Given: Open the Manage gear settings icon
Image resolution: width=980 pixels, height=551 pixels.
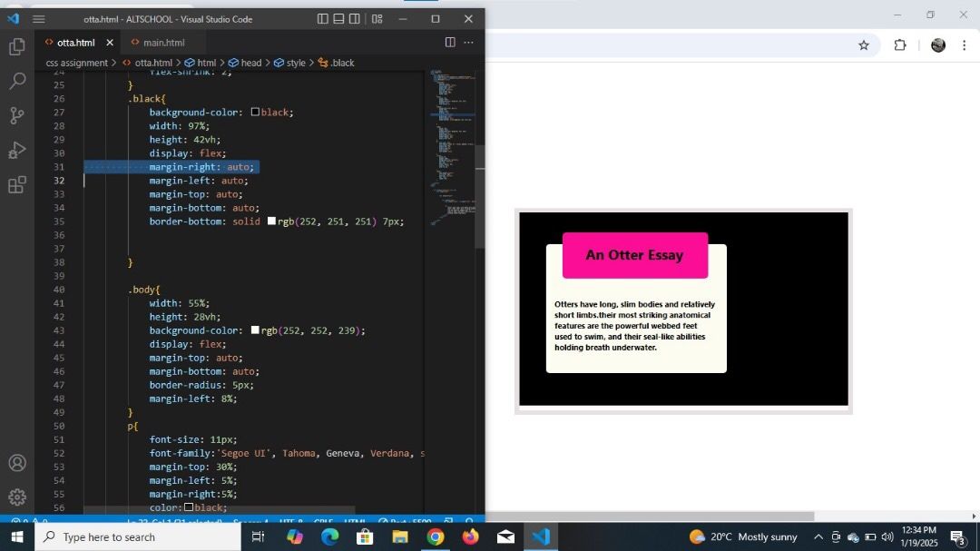Looking at the screenshot, I should coord(16,497).
